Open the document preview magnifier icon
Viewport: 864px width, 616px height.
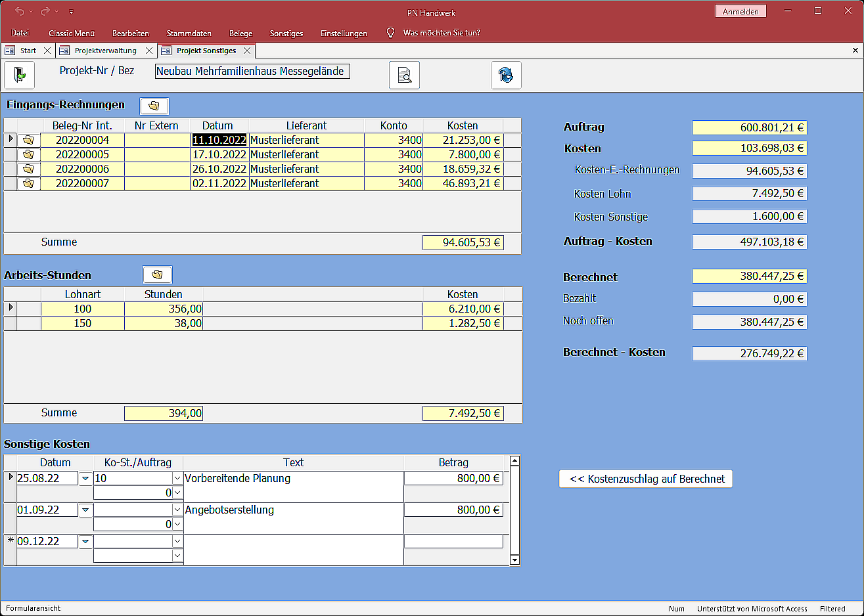coord(404,75)
